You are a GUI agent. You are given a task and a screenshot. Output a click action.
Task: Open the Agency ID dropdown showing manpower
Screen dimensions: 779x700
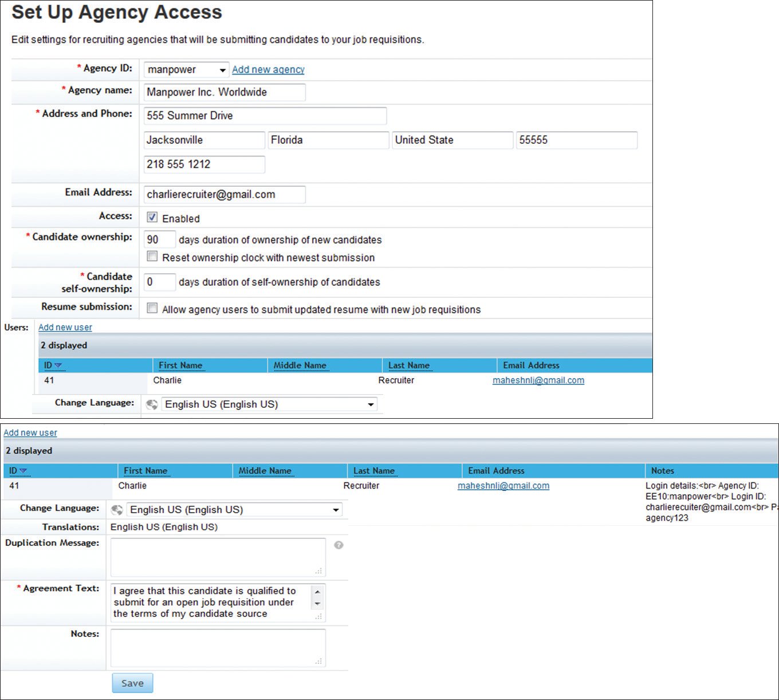[186, 69]
